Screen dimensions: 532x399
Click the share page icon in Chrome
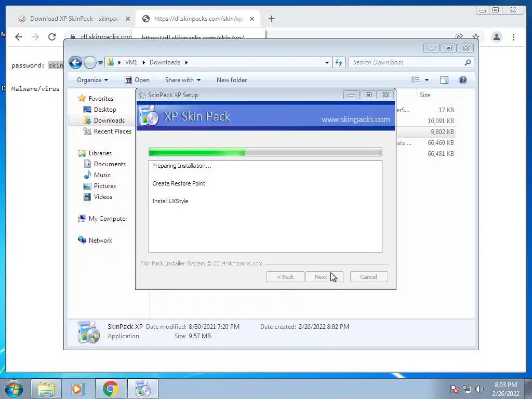(x=459, y=37)
